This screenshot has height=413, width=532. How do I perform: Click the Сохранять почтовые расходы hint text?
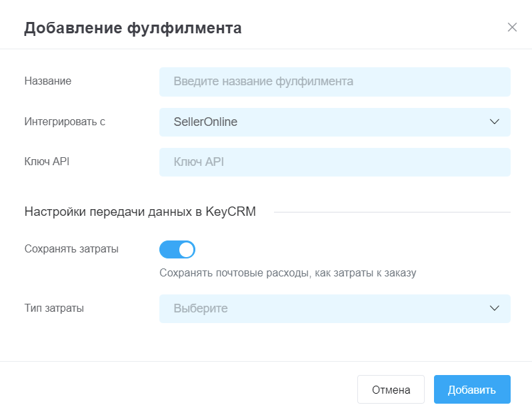(x=288, y=273)
